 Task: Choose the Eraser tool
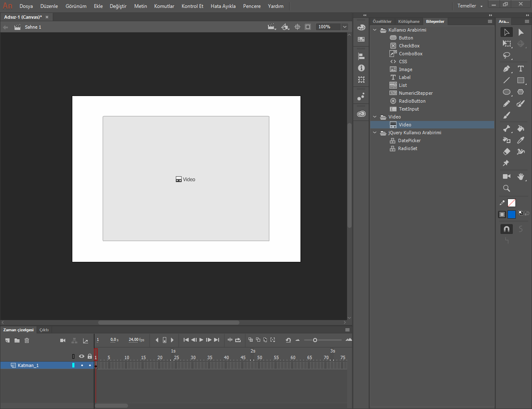coord(506,152)
